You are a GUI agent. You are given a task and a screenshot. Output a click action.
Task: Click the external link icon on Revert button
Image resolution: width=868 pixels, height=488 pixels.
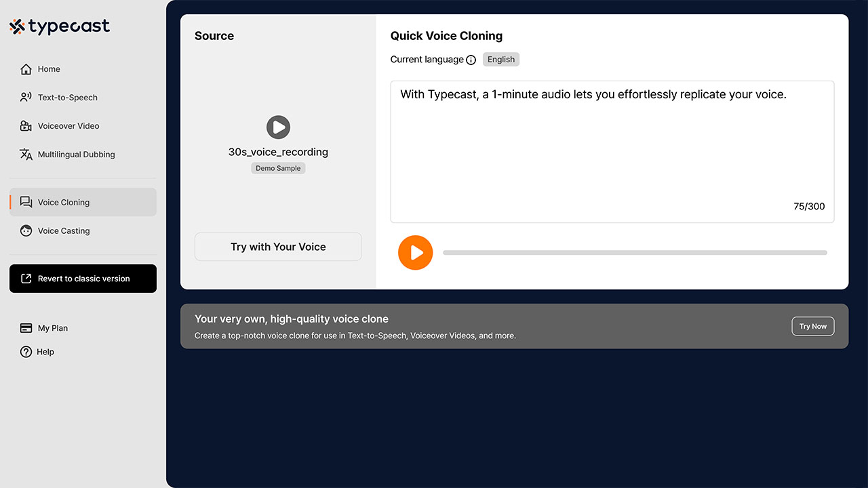coord(26,279)
